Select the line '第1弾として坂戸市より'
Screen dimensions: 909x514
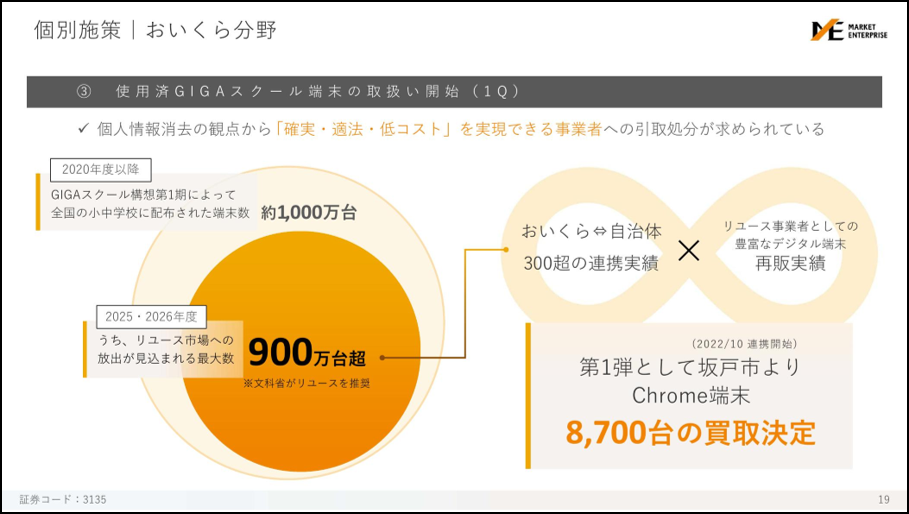(x=689, y=368)
